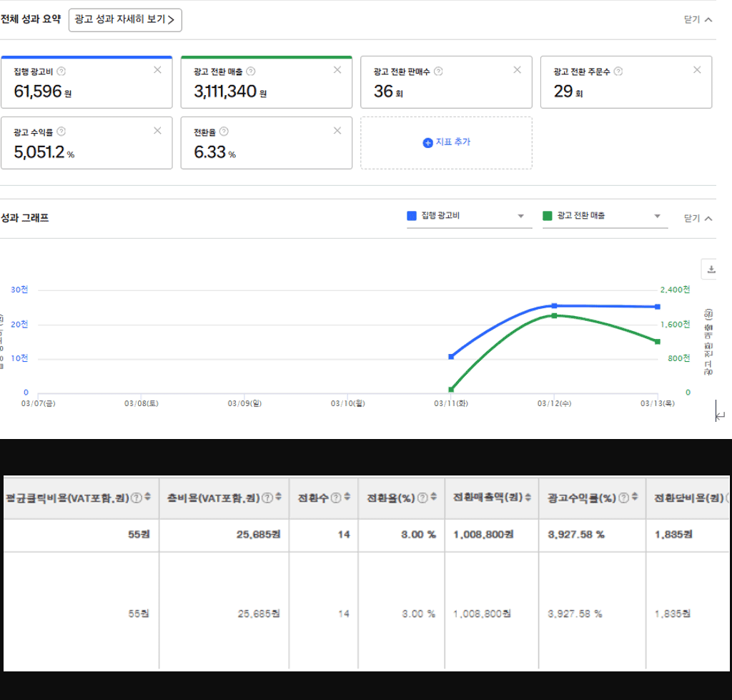Click the blue 집행 광고비 color swatch
This screenshot has height=700, width=732.
tap(412, 216)
